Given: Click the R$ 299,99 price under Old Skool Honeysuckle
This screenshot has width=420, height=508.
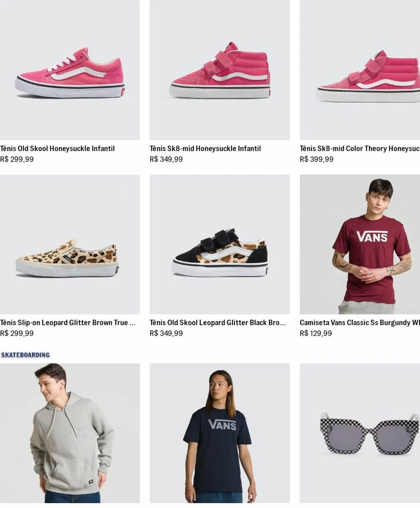Looking at the screenshot, I should [x=17, y=159].
